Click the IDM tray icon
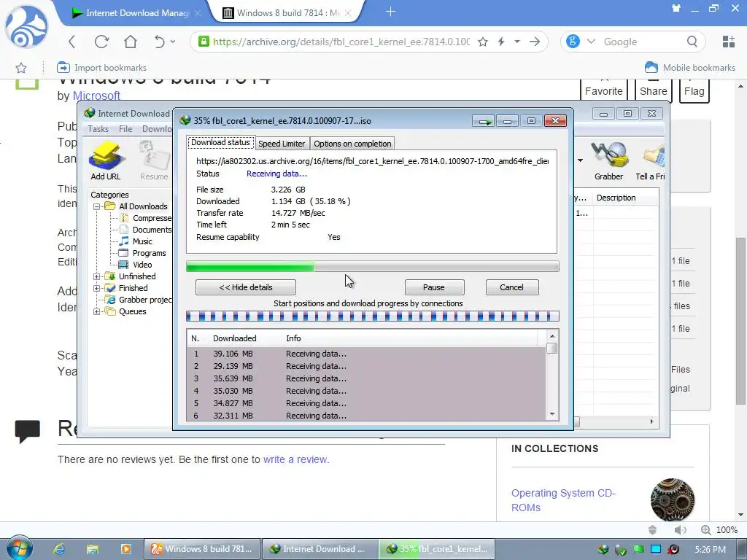This screenshot has width=747, height=560. point(603,550)
